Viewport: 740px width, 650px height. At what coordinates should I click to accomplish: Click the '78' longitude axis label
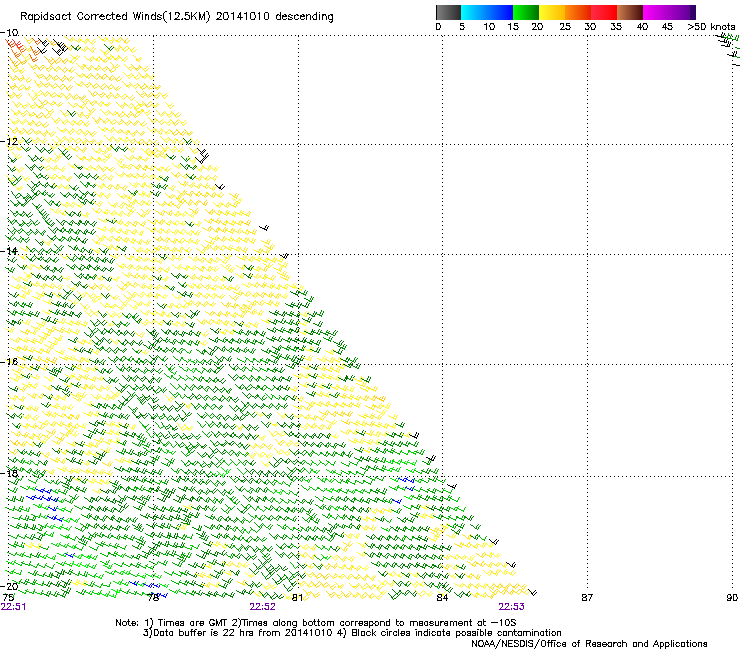pyautogui.click(x=153, y=597)
